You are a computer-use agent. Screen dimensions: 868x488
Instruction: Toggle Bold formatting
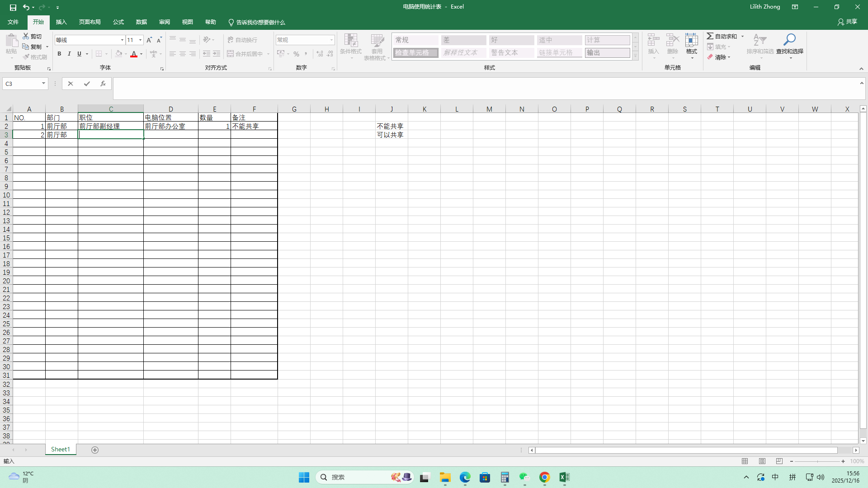pyautogui.click(x=59, y=54)
